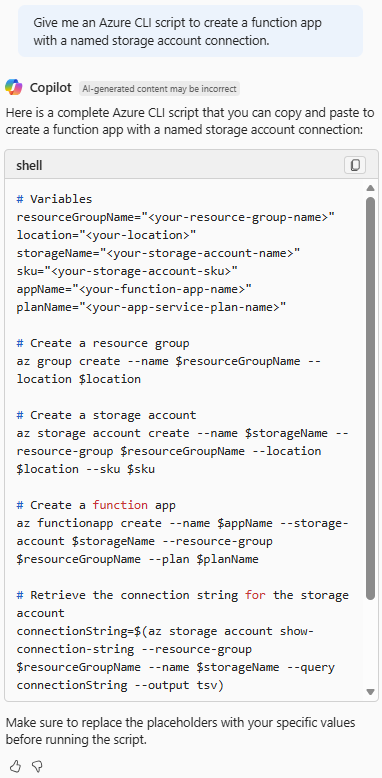382x778 pixels.
Task: Click the appName variable line
Action: point(134,289)
